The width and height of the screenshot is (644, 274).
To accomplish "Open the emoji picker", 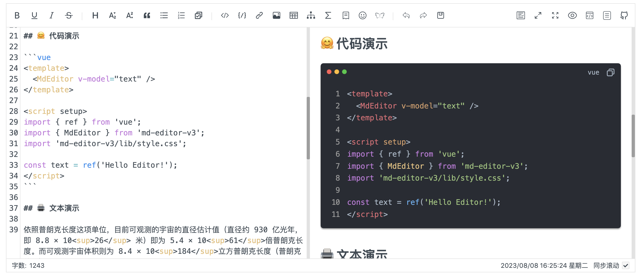I will (363, 15).
